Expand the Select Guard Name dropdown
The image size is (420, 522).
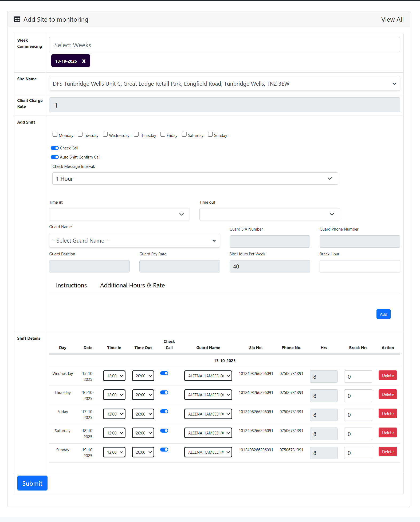point(134,240)
